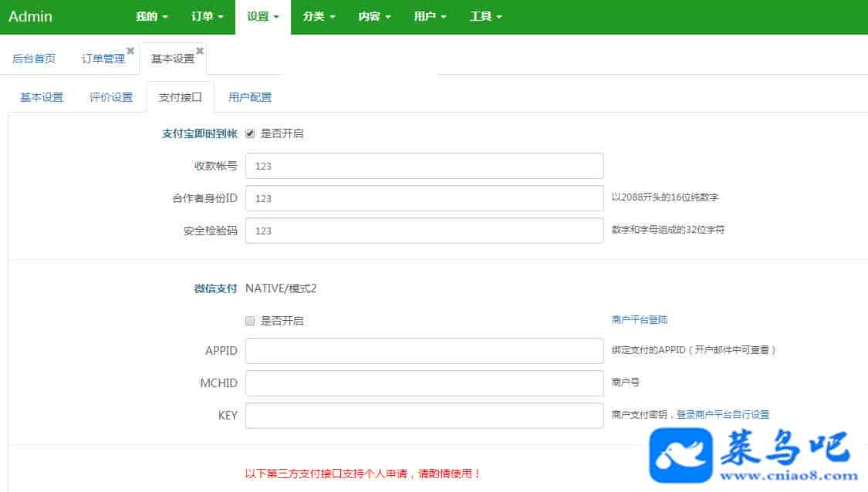Expand the 分类 dropdown menu
The height and width of the screenshot is (492, 868).
click(319, 16)
